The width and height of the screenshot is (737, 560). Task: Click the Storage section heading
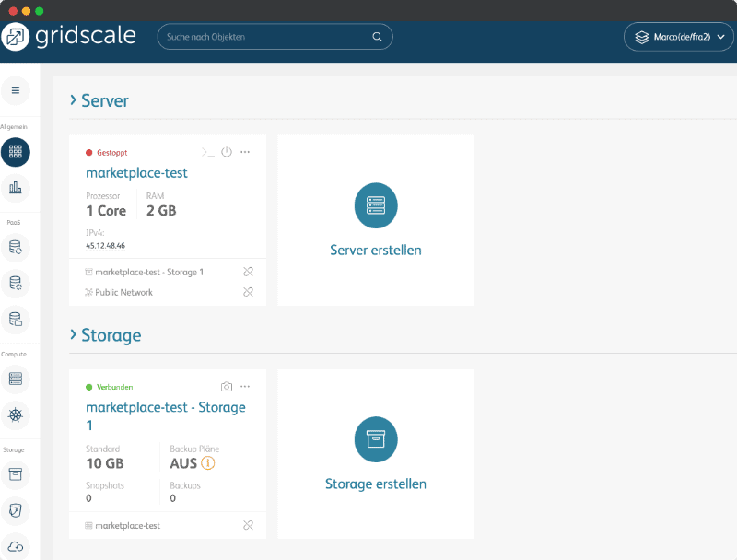point(111,335)
